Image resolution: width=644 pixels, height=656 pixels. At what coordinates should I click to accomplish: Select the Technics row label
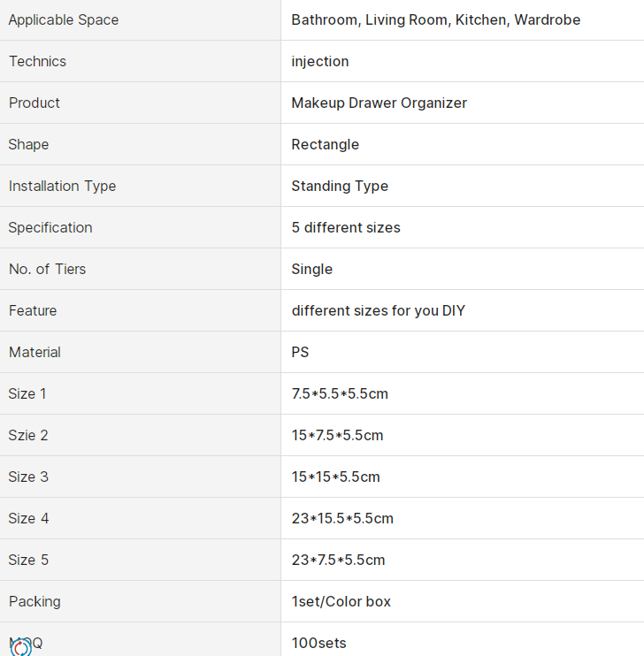pos(37,62)
